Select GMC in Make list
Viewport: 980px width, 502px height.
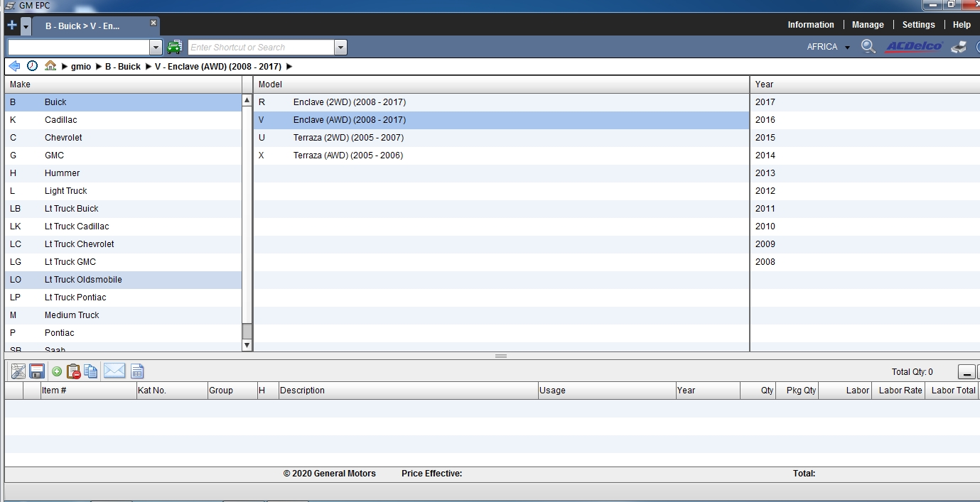(124, 155)
